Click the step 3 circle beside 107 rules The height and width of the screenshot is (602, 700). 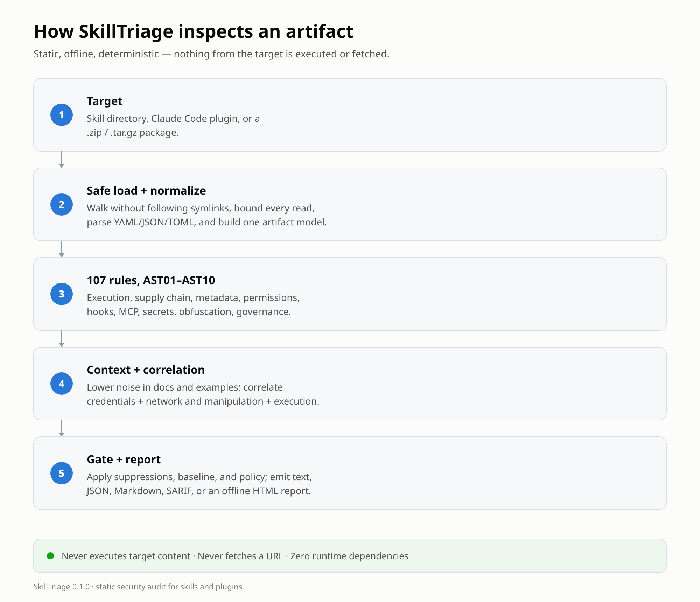[x=62, y=294]
